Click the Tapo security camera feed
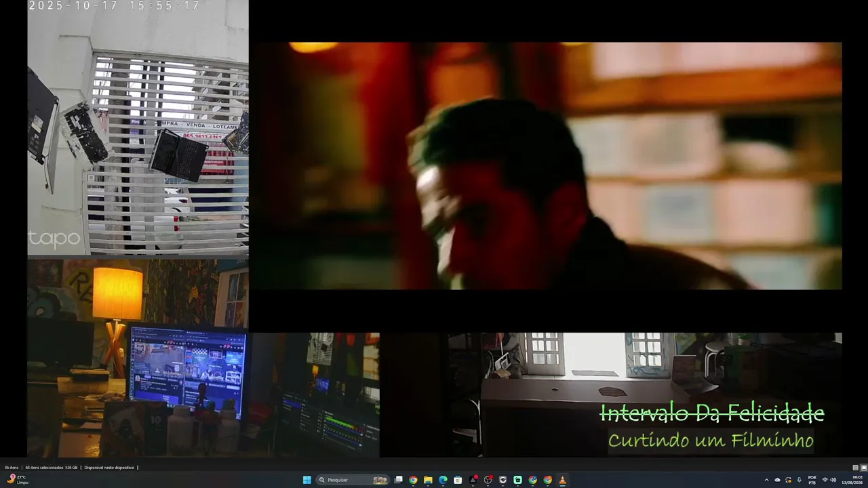Image resolution: width=868 pixels, height=488 pixels. point(138,128)
